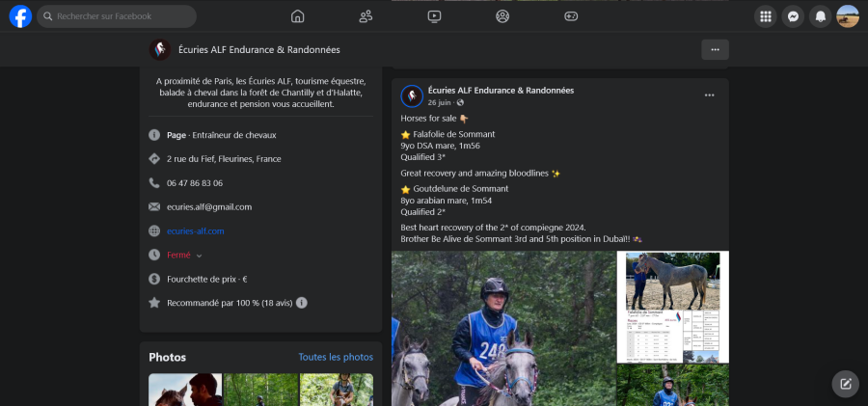The image size is (868, 406).
Task: Open the Gaming icon in top bar
Action: point(571,16)
